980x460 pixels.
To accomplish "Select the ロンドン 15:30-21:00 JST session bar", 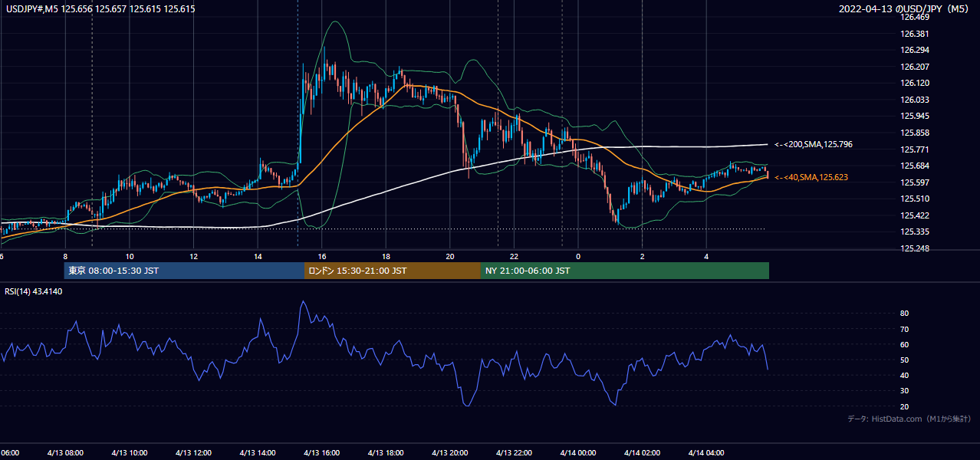I will pyautogui.click(x=393, y=271).
